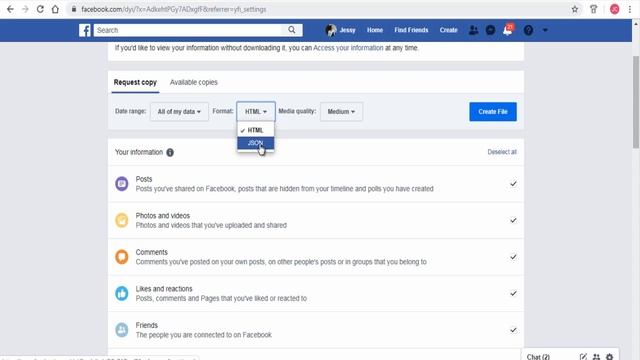Uncheck the Photos and videos checkbox

[x=513, y=220]
